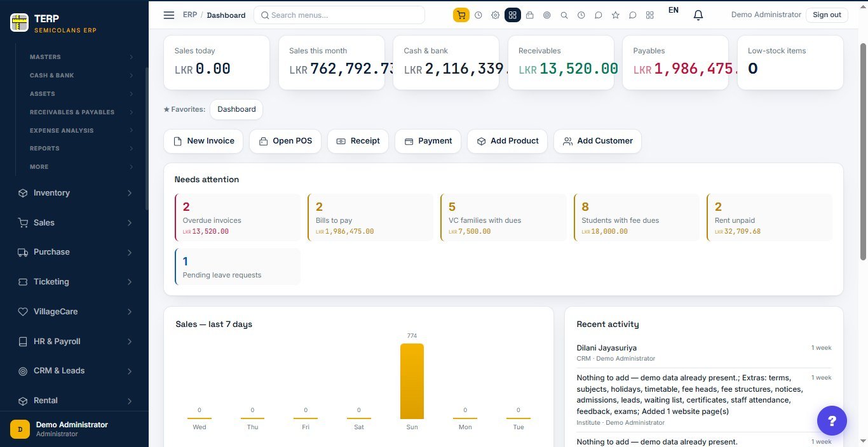This screenshot has height=447, width=868.
Task: Click the yellow shopping cart icon in top bar
Action: 461,15
